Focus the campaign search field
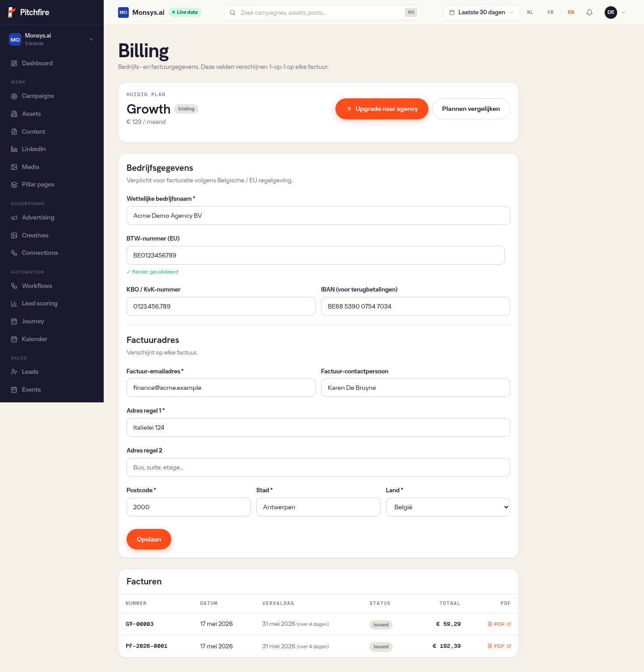This screenshot has height=672, width=644. (x=322, y=13)
